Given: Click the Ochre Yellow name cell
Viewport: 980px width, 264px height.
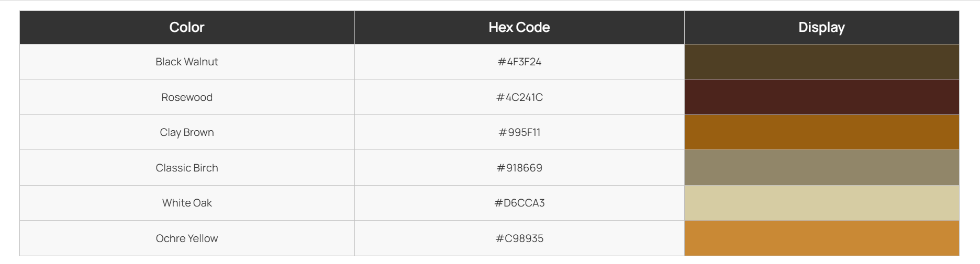Looking at the screenshot, I should pyautogui.click(x=187, y=238).
